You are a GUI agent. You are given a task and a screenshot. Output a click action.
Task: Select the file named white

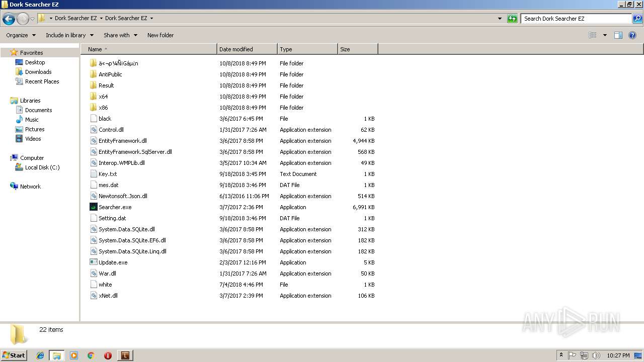click(x=105, y=285)
